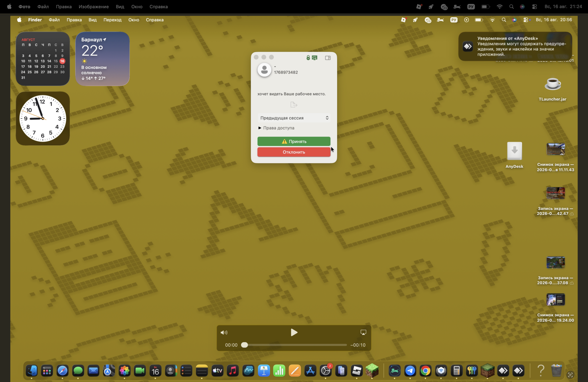588x382 pixels.
Task: Open the Music app in the Dock
Action: [x=233, y=371]
